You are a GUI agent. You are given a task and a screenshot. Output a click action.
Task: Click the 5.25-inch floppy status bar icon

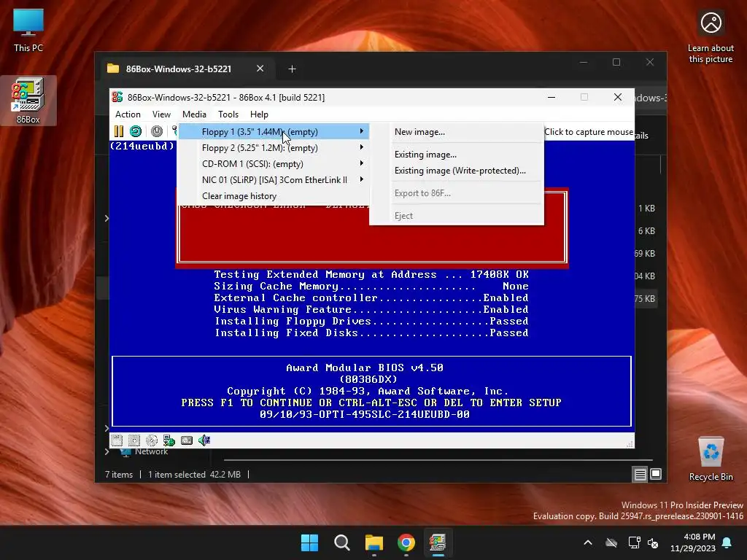tap(134, 440)
